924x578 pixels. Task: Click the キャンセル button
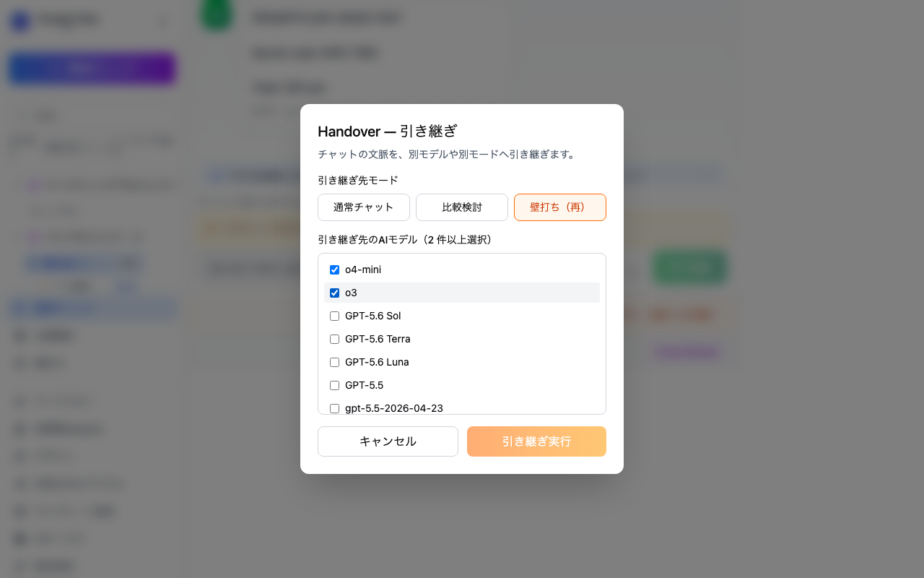pyautogui.click(x=388, y=441)
